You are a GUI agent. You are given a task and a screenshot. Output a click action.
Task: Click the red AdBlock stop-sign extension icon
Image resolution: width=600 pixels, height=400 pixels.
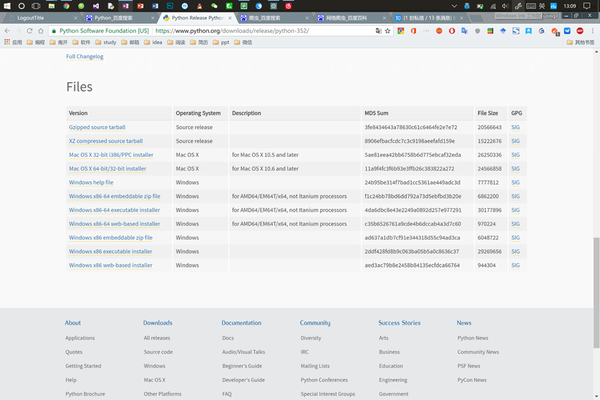(x=580, y=31)
